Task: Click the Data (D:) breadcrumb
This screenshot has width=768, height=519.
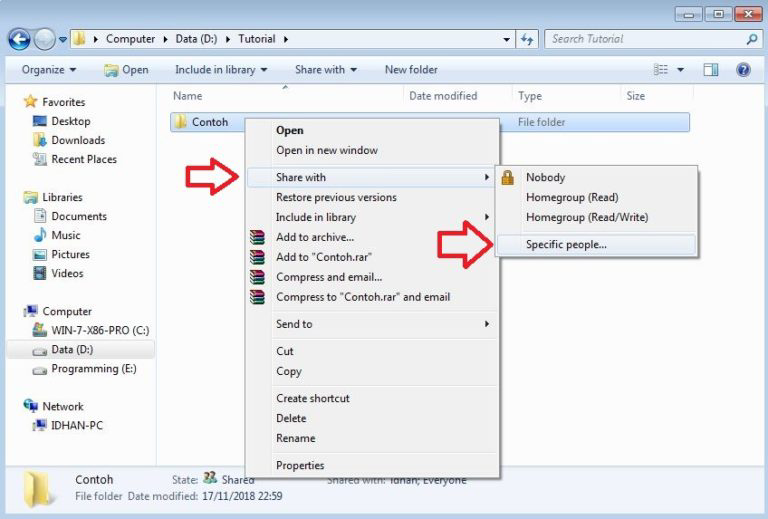Action: pyautogui.click(x=196, y=39)
